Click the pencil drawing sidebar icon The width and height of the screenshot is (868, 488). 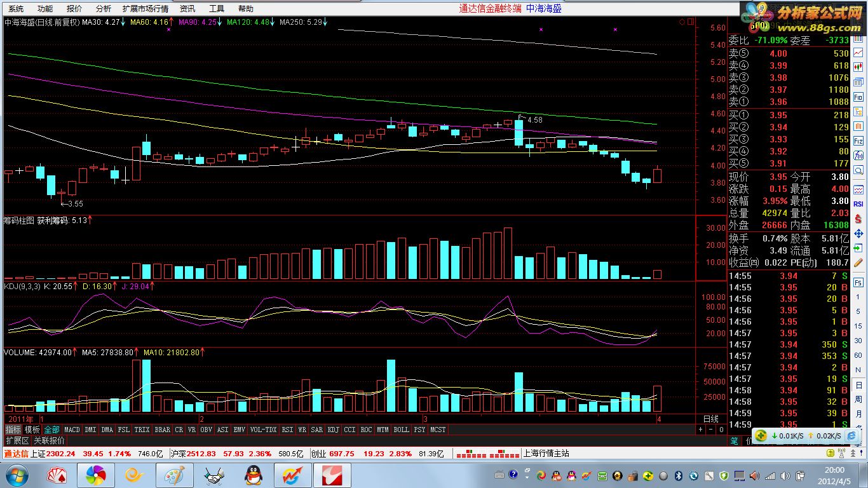858,261
